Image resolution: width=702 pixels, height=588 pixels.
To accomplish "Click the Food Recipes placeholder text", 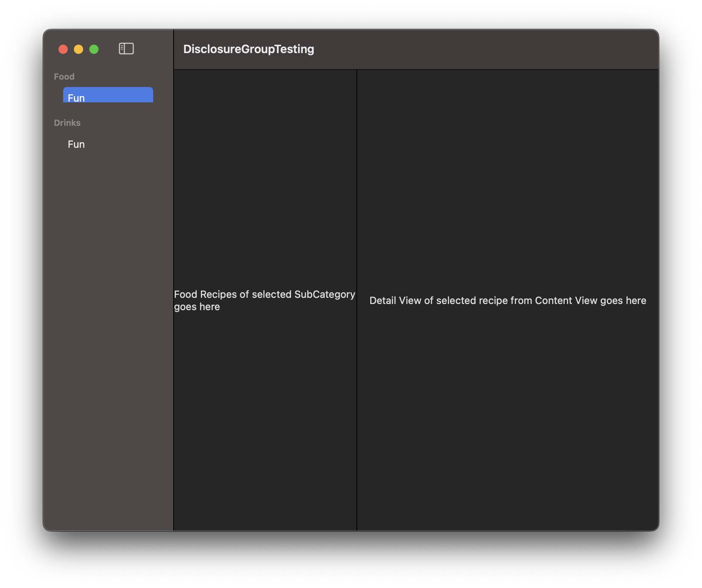I will [264, 300].
